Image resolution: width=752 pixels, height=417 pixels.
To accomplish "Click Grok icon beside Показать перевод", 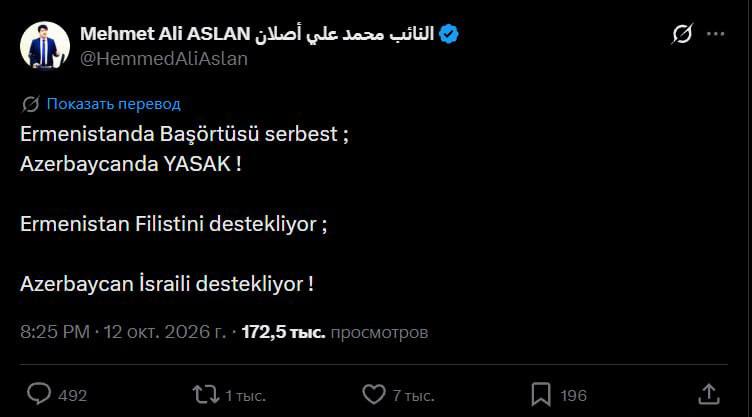I will (x=31, y=104).
